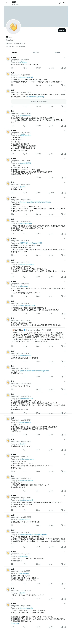Viewport: 72px width, 644px height.
Task: Like the Jul 13, 2025 post
Action: (x=37, y=471)
